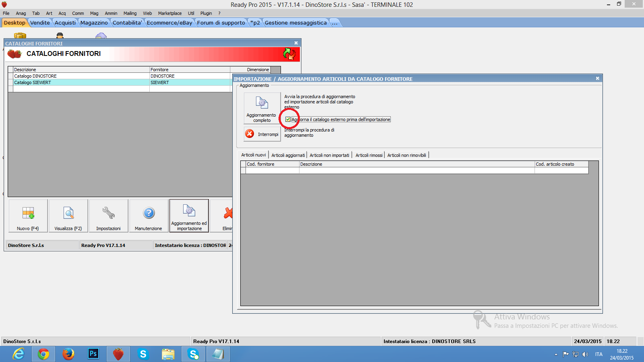Click Cod. fornitore column header
This screenshot has width=644, height=362.
click(272, 164)
